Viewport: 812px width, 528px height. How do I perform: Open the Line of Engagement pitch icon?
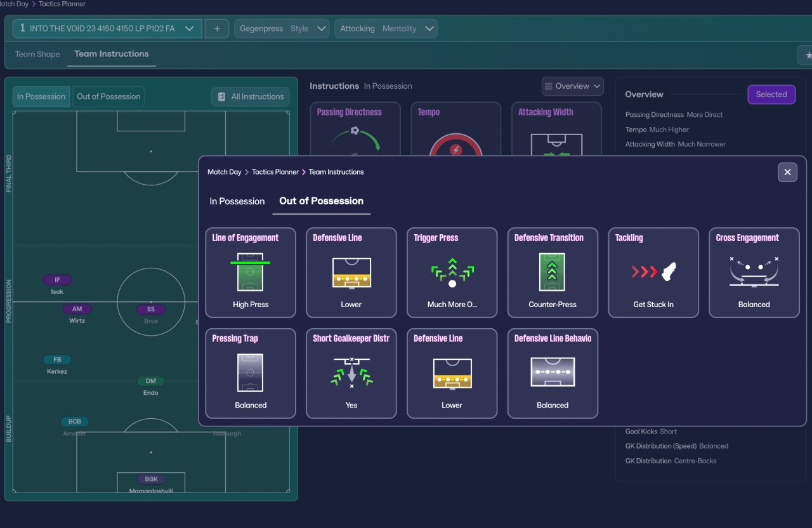[x=250, y=273]
